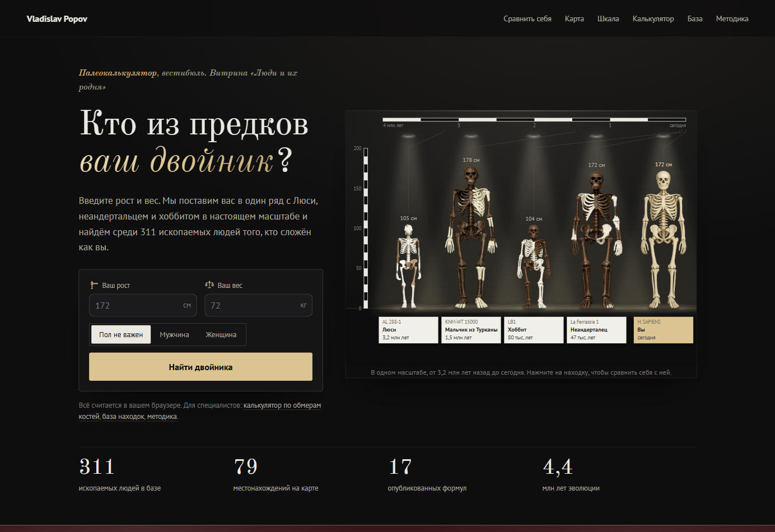Viewport: 775px width, 532px height.
Task: Choose the Пол не важен option
Action: [x=121, y=335]
